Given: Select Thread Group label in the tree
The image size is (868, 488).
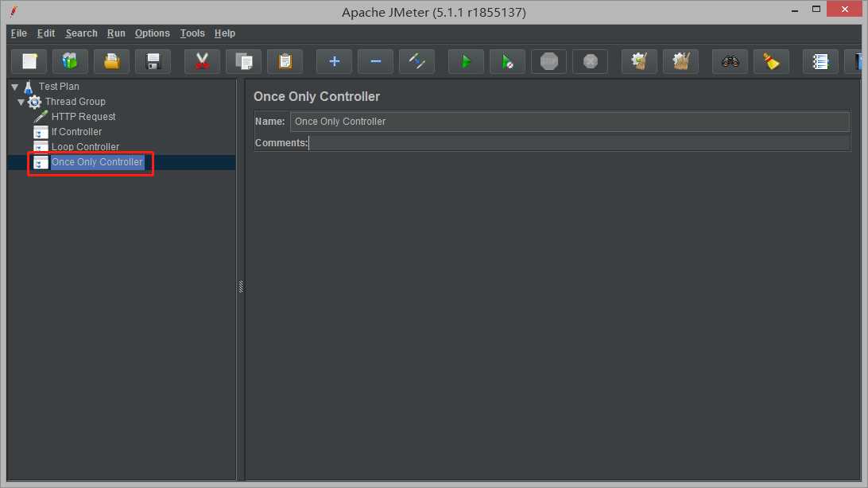Looking at the screenshot, I should point(76,102).
